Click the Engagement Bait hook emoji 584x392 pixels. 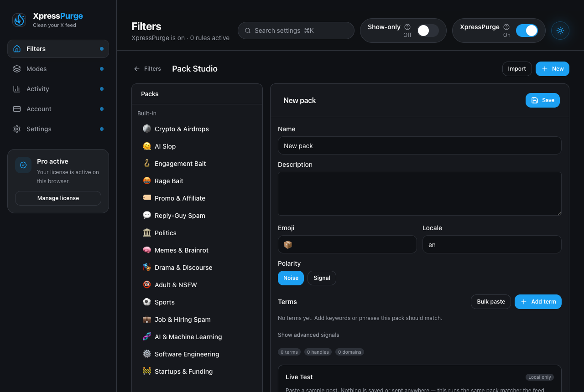coord(147,164)
